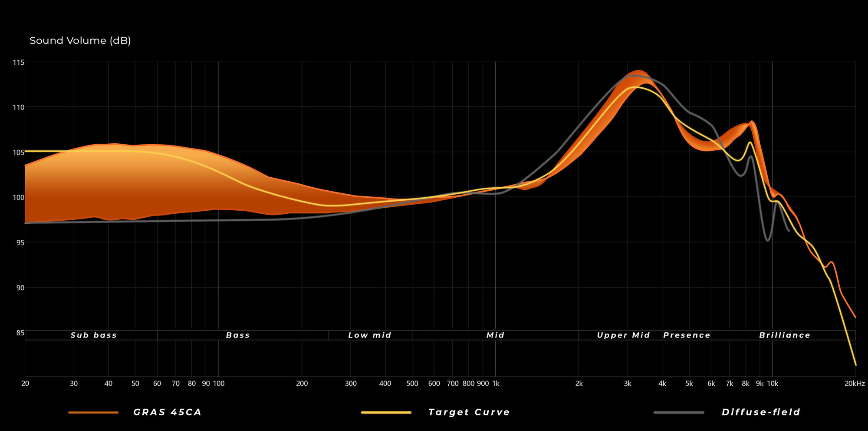The image size is (868, 431).
Task: Click the 1k frequency axis label
Action: [x=495, y=384]
